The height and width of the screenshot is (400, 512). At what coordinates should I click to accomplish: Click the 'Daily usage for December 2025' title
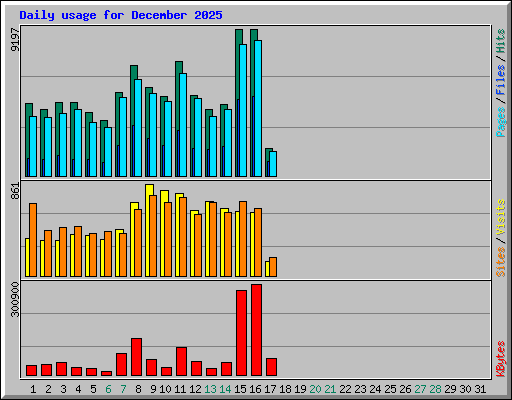[x=121, y=15]
